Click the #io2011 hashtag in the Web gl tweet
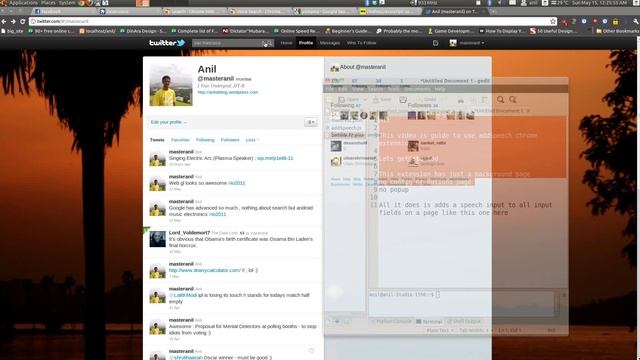The height and width of the screenshot is (360, 640). pos(237,183)
